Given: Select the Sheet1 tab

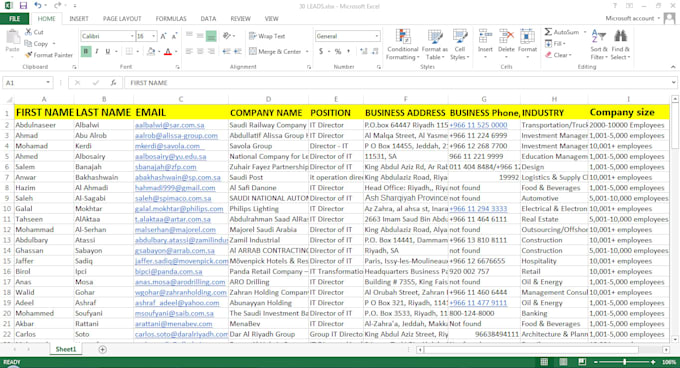Looking at the screenshot, I should (x=65, y=349).
